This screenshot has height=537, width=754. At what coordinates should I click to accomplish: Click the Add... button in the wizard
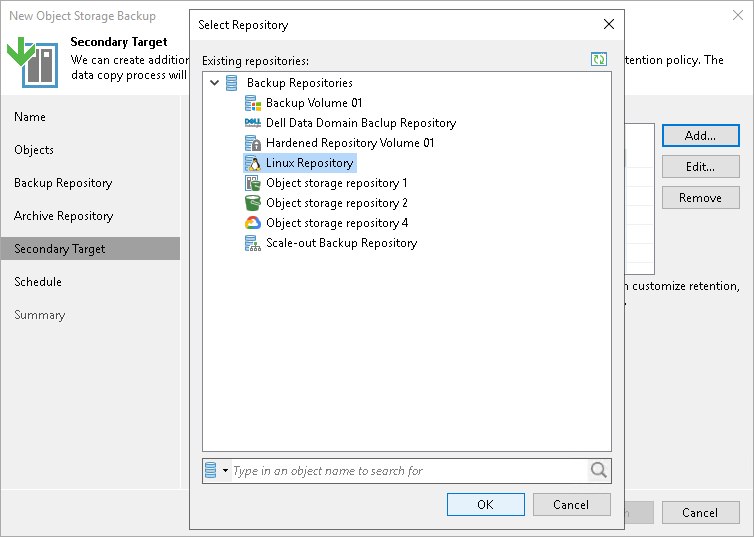(x=701, y=136)
